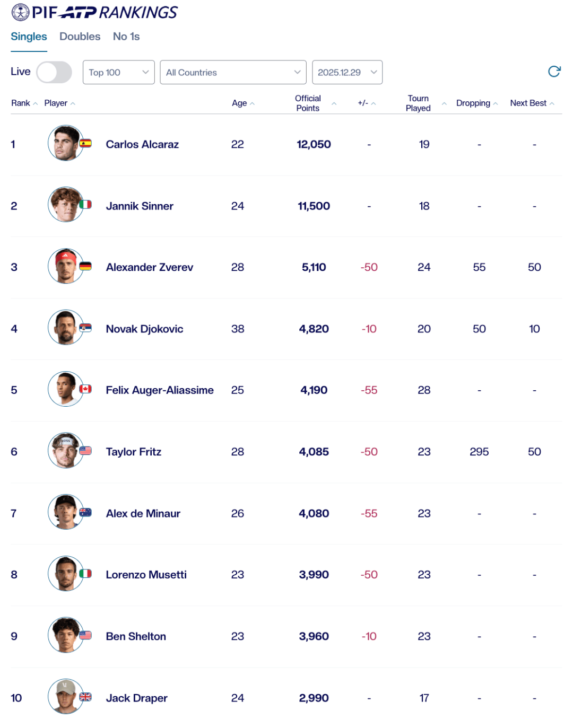Click the PIF ATP Rankings logo
This screenshot has width=573, height=728.
(x=94, y=12)
